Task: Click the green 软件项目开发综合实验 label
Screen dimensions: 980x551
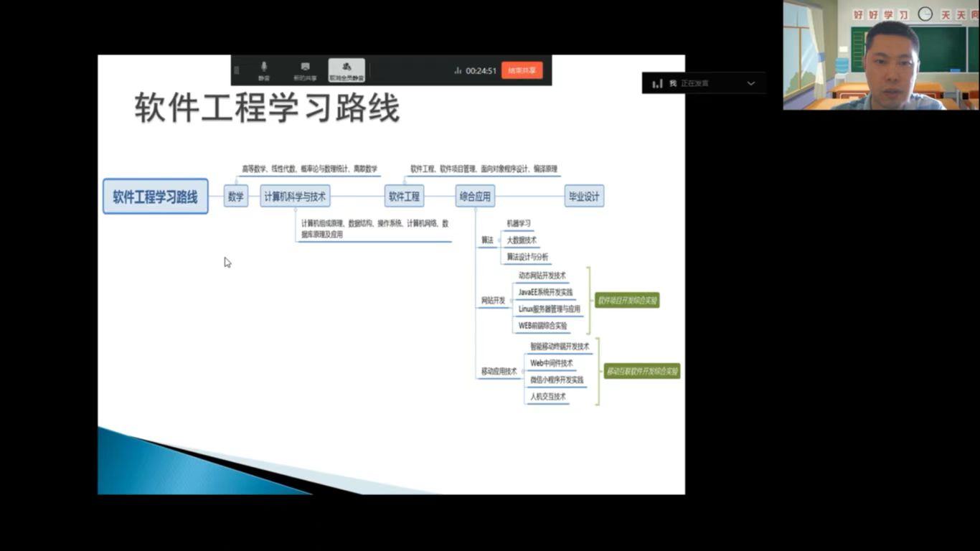Action: point(627,301)
